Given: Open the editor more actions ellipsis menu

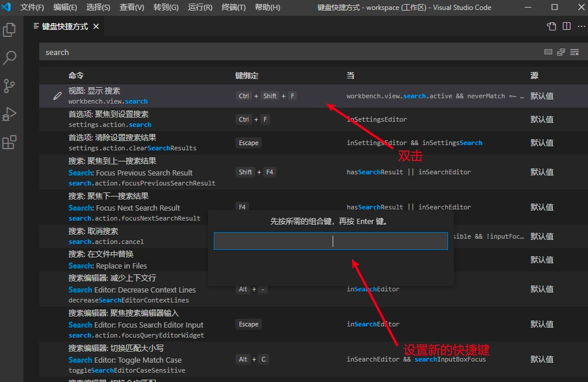Looking at the screenshot, I should 581,26.
